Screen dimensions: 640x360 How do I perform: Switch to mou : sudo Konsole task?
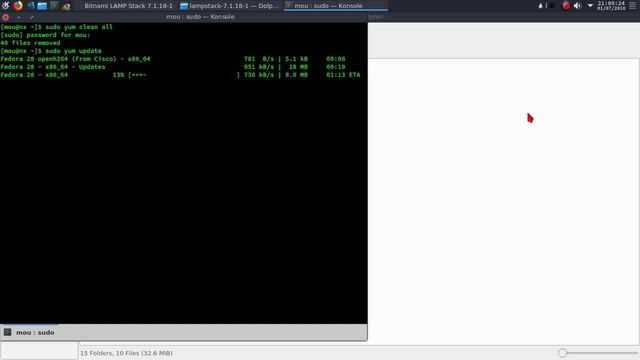pos(336,6)
